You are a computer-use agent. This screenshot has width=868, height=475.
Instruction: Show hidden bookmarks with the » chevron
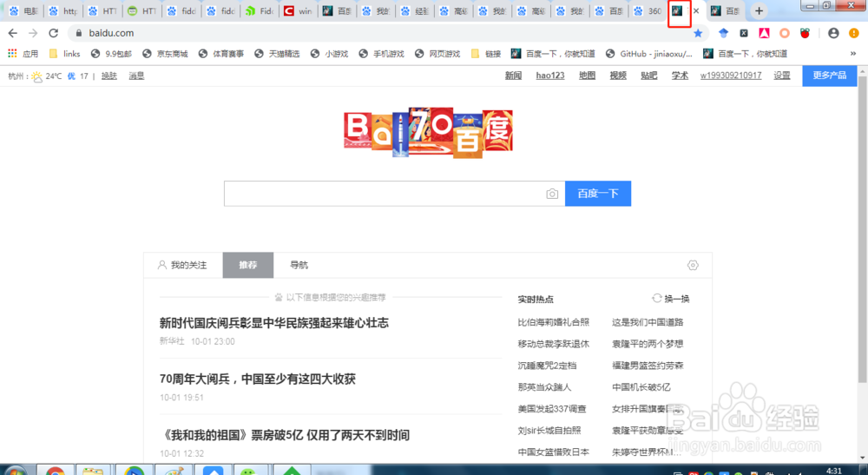tap(853, 54)
